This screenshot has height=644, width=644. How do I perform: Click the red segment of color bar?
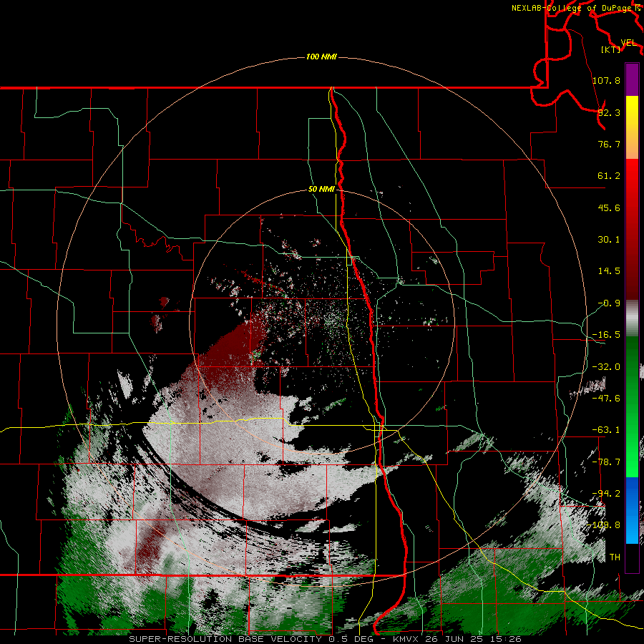632,230
